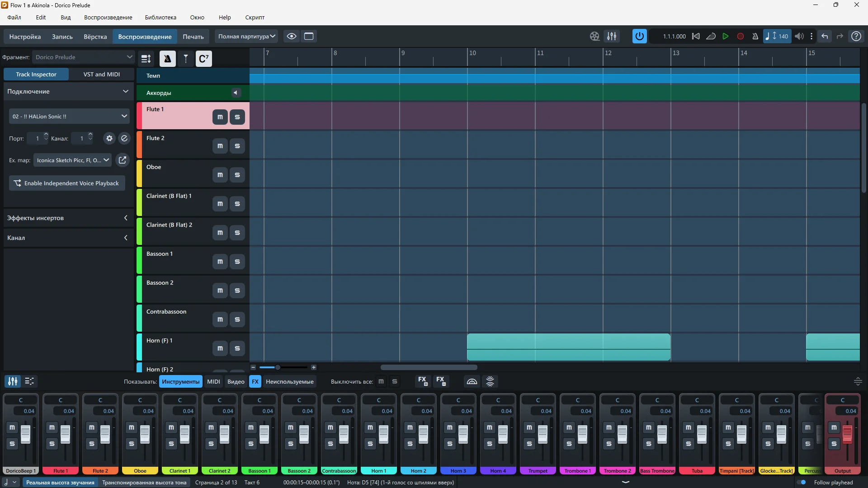
Task: Solo the Oboe track
Action: (237, 175)
